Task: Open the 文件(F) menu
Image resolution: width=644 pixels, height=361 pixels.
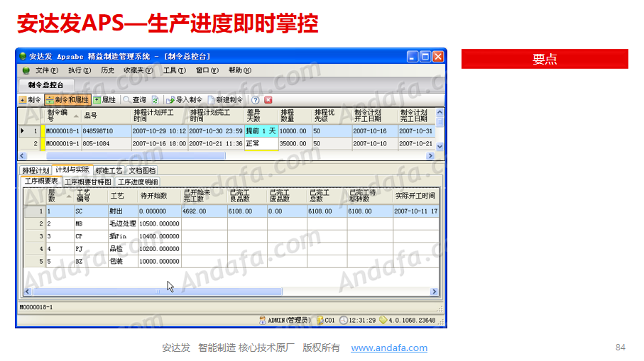Action: (47, 70)
